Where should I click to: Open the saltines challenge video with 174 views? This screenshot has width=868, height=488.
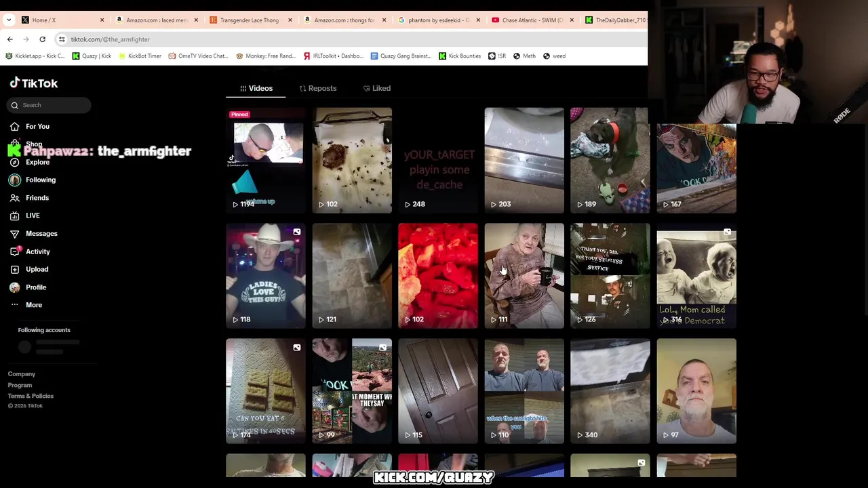266,391
